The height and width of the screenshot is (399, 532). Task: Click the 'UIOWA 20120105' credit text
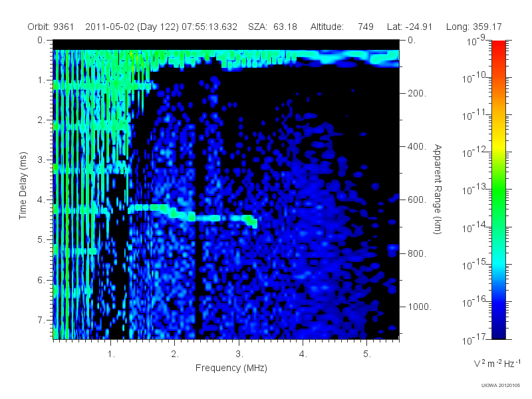(x=501, y=385)
